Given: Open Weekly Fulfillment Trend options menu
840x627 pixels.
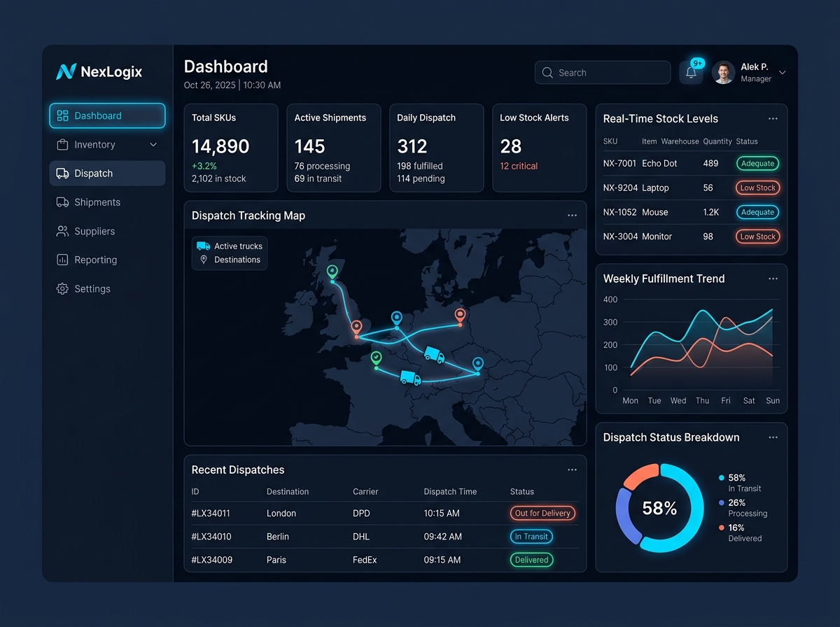Looking at the screenshot, I should (773, 279).
